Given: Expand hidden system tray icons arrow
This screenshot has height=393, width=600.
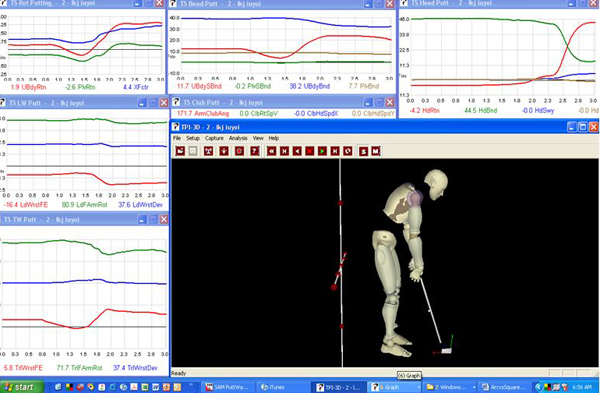Looking at the screenshot, I should 539,387.
